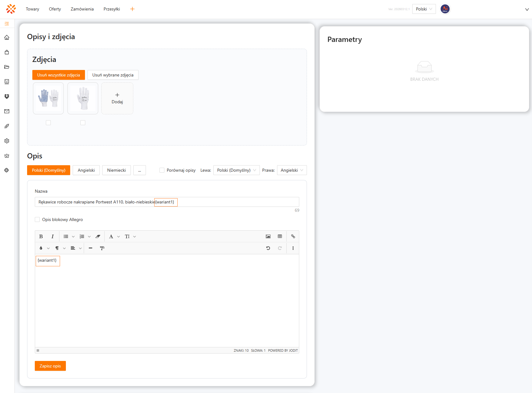532x393 pixels.
Task: Click Zapisz opis button
Action: click(x=50, y=366)
